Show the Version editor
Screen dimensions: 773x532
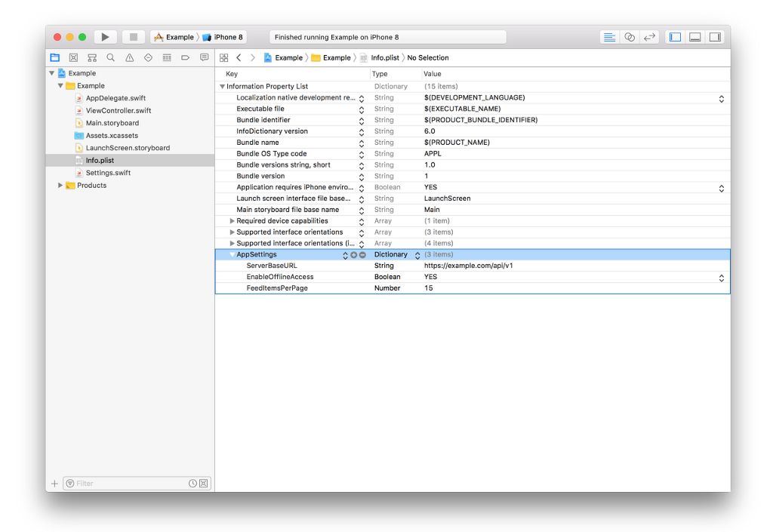648,37
